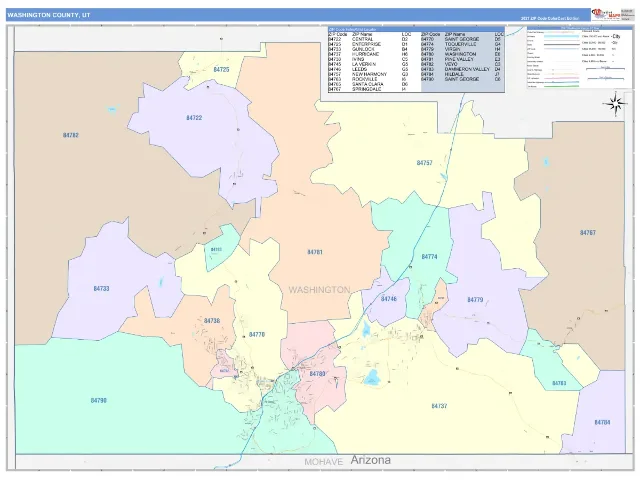Viewport: 640px width, 480px height.
Task: Select the 84774 ZIP label on the map
Action: point(429,257)
